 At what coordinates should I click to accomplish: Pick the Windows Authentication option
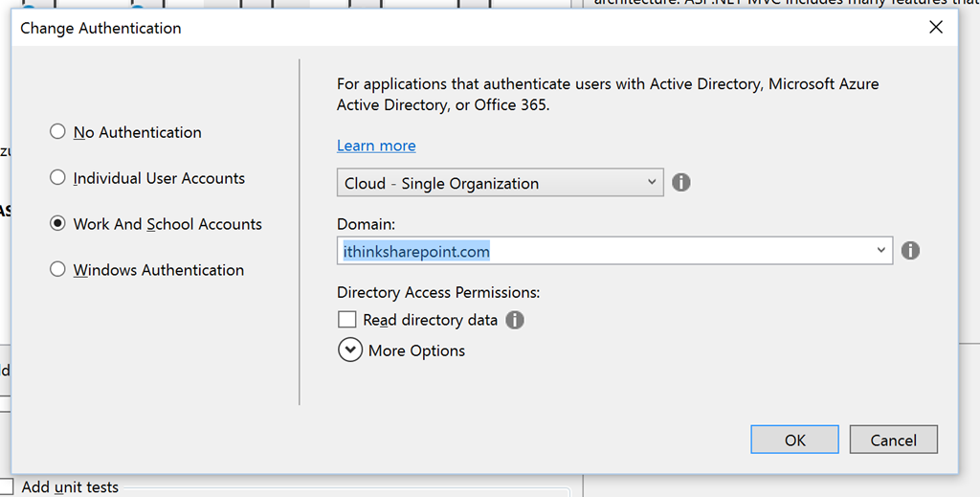coord(58,270)
